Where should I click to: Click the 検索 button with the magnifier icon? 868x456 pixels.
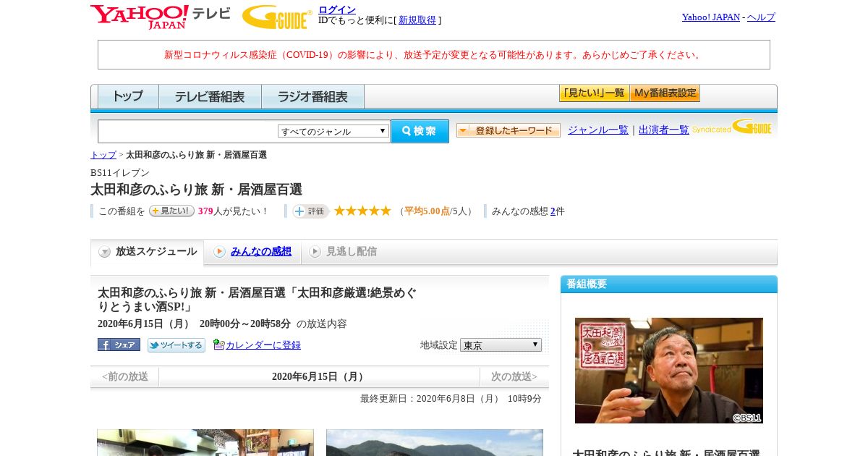click(x=420, y=131)
